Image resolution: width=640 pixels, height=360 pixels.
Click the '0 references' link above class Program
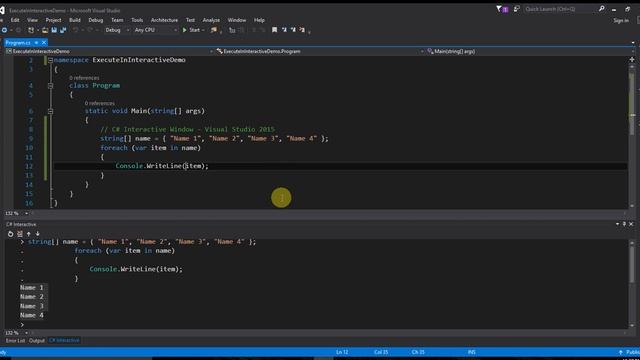[x=84, y=78]
